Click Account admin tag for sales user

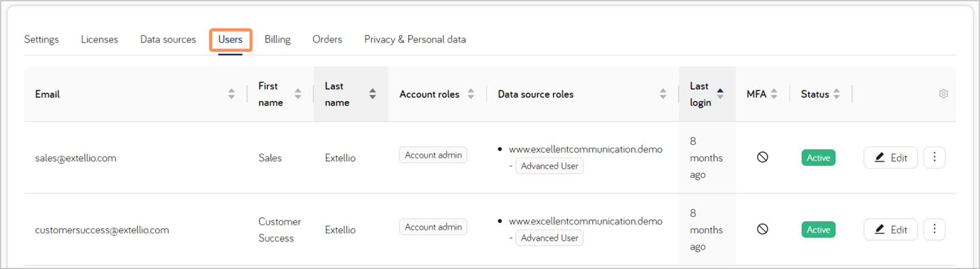[433, 155]
